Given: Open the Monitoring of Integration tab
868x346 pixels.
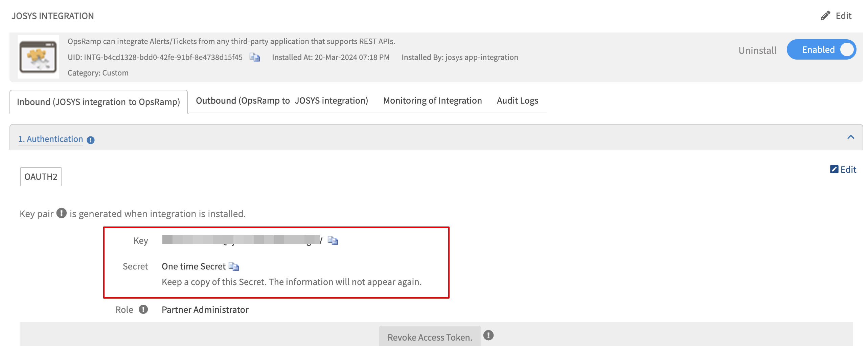Looking at the screenshot, I should point(432,101).
